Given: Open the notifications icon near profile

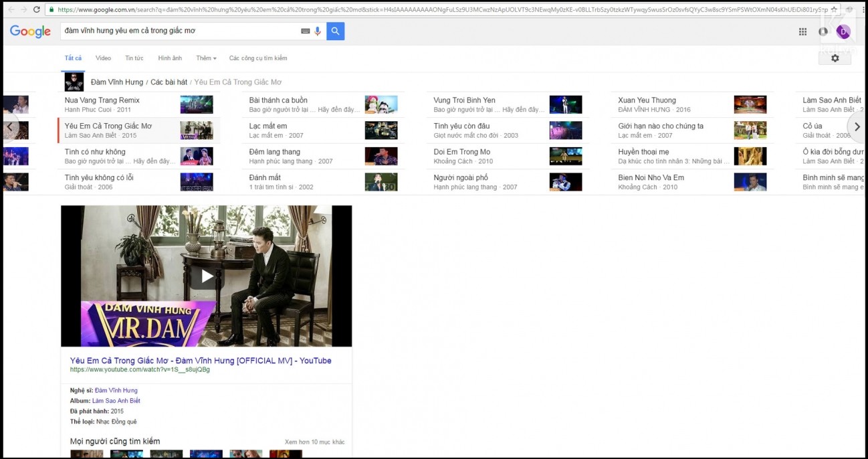Looking at the screenshot, I should (823, 31).
